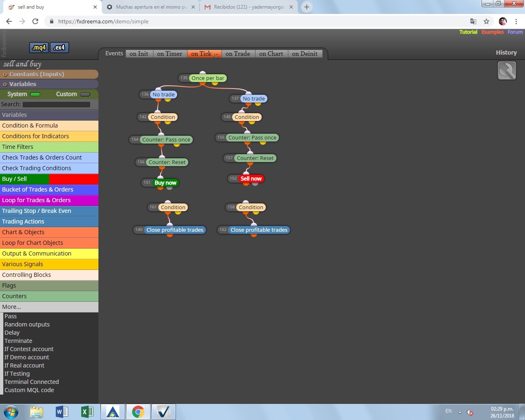Switch to the Recibidos Gmail tab
Image resolution: width=525 pixels, height=420 pixels.
[249, 7]
